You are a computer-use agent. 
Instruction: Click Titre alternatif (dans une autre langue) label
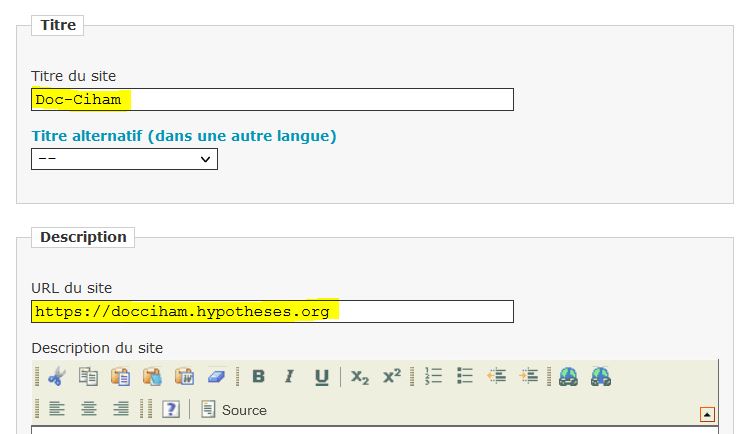(x=184, y=136)
